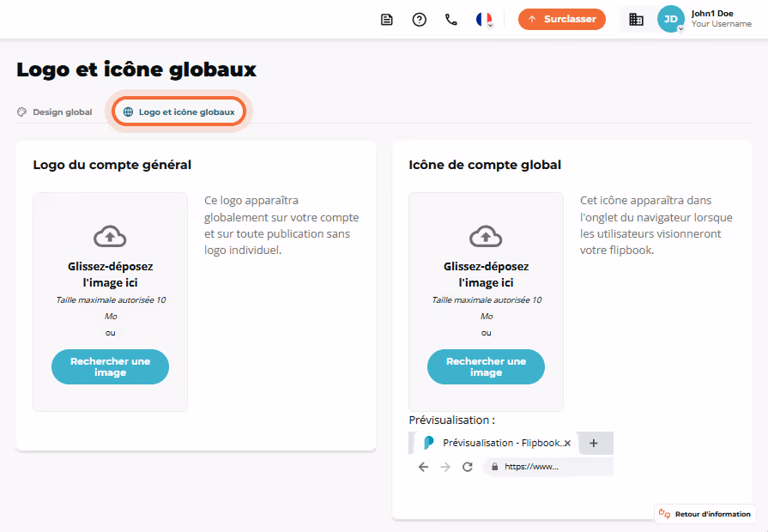Click Rechercher une image for global icon
Viewport: 768px width, 532px height.
pos(486,366)
